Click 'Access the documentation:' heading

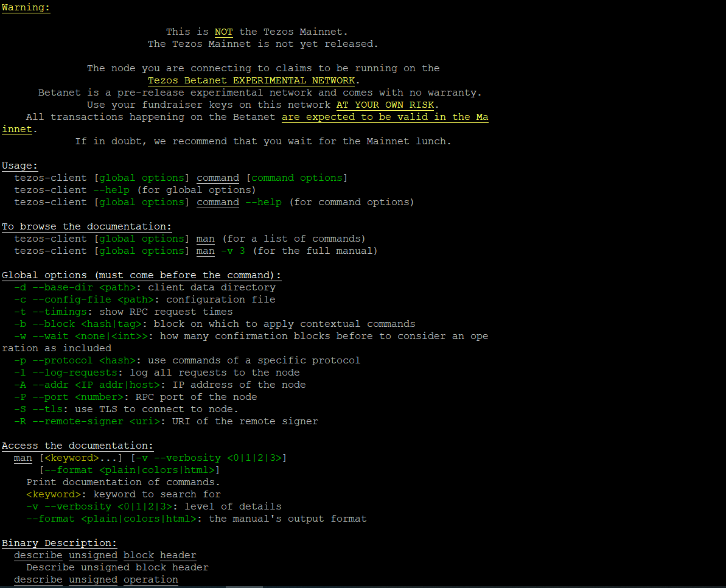point(77,446)
